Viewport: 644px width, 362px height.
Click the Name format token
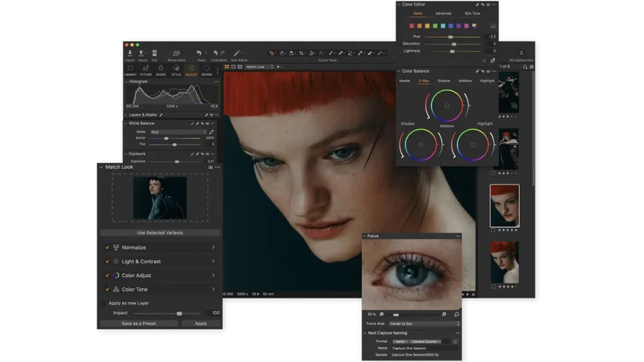point(401,341)
